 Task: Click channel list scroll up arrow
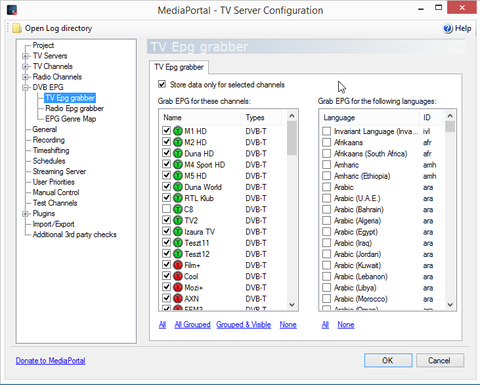pos(292,116)
